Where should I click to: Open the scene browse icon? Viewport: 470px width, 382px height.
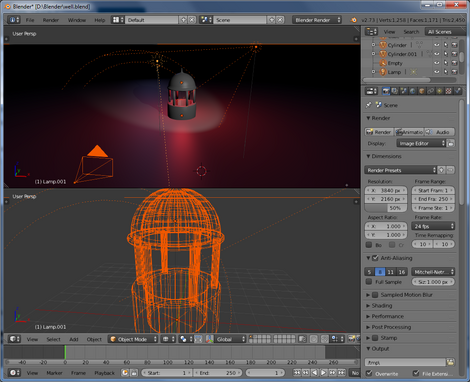(206, 20)
